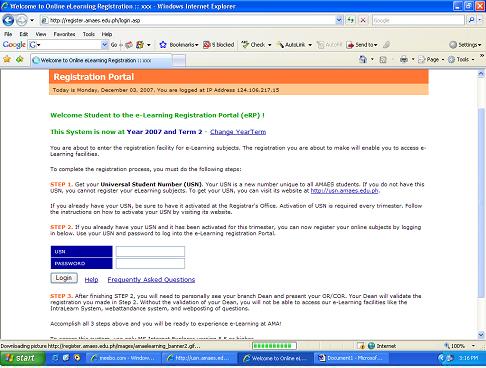The height and width of the screenshot is (368, 486).
Task: Open the Page menu dropdown
Action: point(431,60)
